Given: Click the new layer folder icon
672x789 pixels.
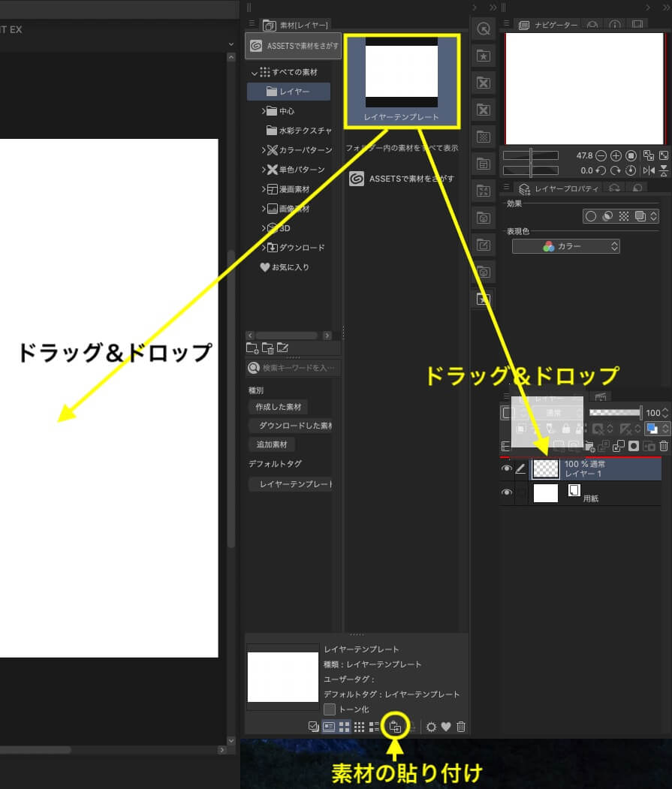Looking at the screenshot, I should [589, 446].
